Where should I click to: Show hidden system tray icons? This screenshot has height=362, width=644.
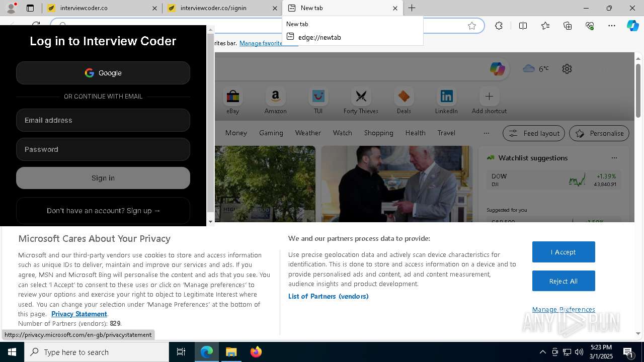(542, 352)
